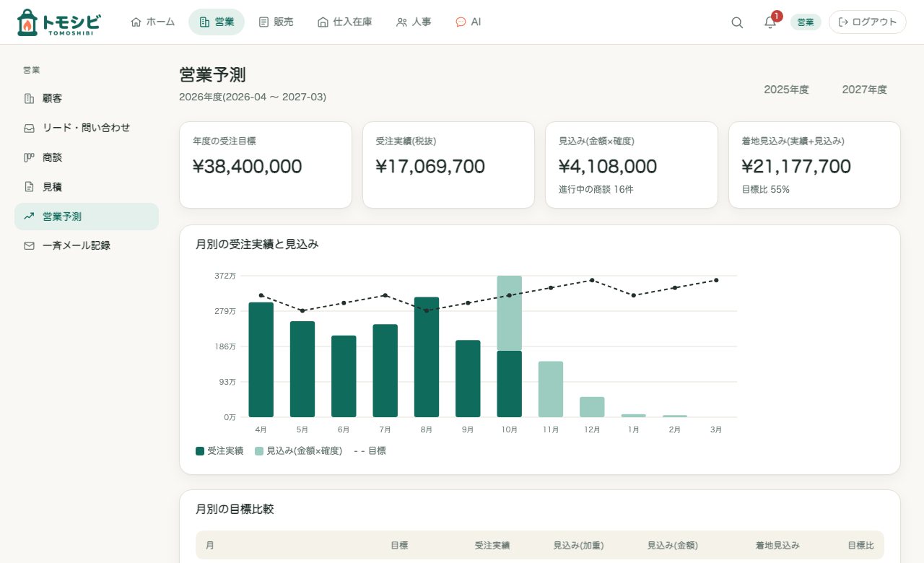Click the 営業 role badge near logout
Image resolution: width=924 pixels, height=563 pixels.
coord(806,22)
